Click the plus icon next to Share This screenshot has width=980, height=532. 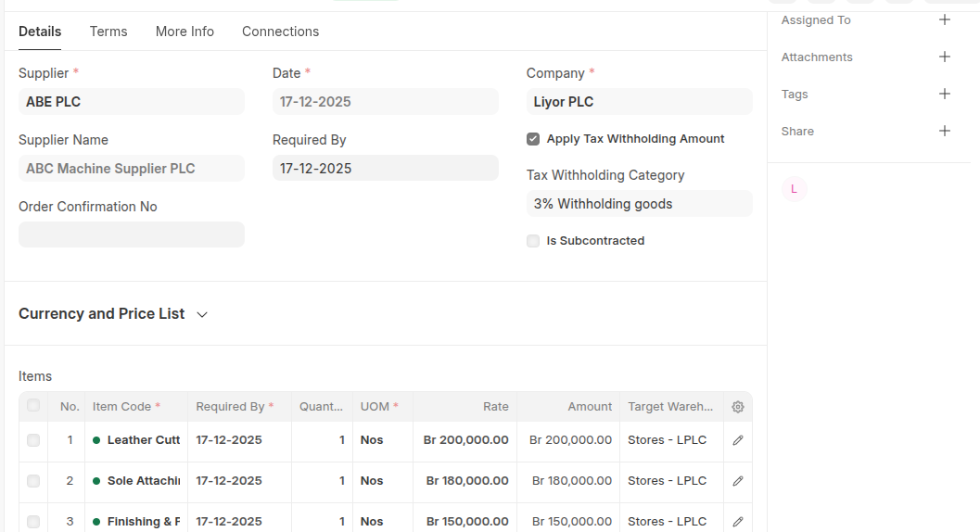pos(945,131)
